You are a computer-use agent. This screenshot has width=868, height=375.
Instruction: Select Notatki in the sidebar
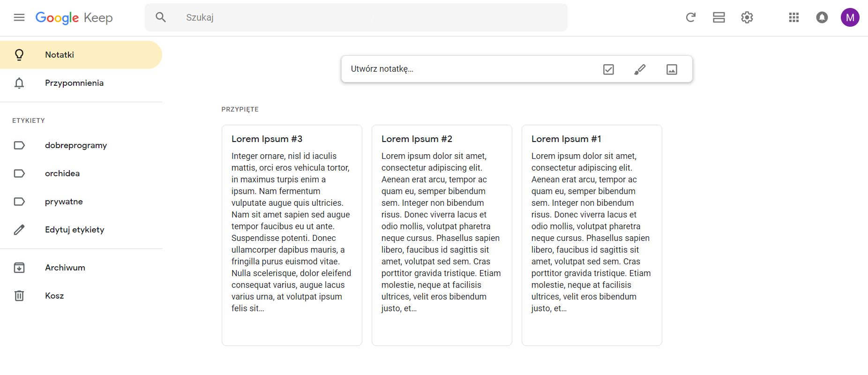click(x=60, y=55)
